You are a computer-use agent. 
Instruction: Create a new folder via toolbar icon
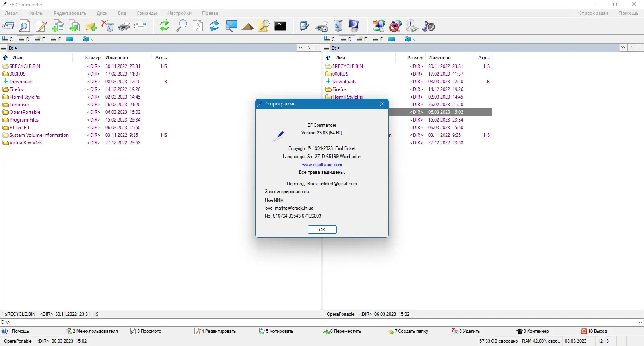click(91, 26)
